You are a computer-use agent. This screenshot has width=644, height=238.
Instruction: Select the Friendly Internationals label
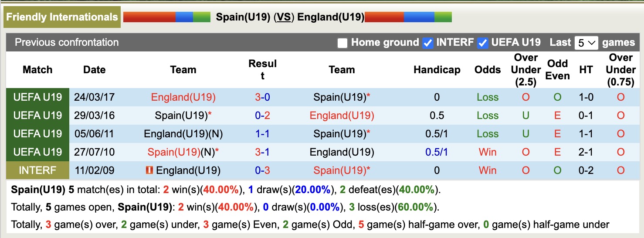[62, 17]
